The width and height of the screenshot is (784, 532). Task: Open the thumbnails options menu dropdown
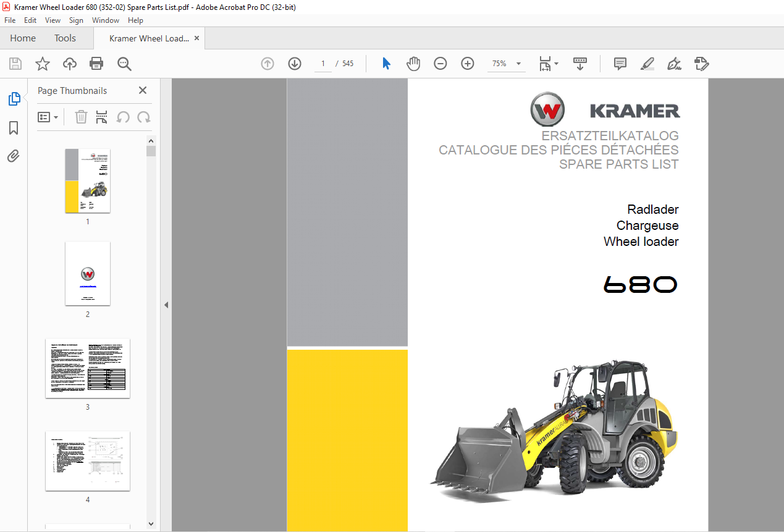[48, 117]
